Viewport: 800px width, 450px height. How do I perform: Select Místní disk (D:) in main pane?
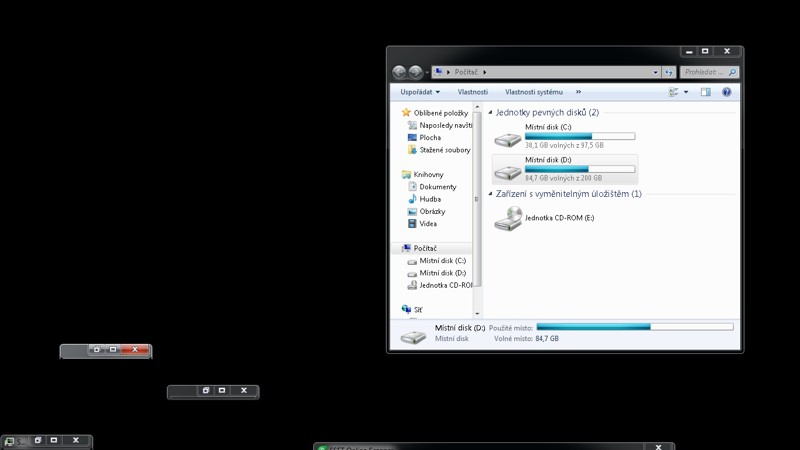(565, 167)
